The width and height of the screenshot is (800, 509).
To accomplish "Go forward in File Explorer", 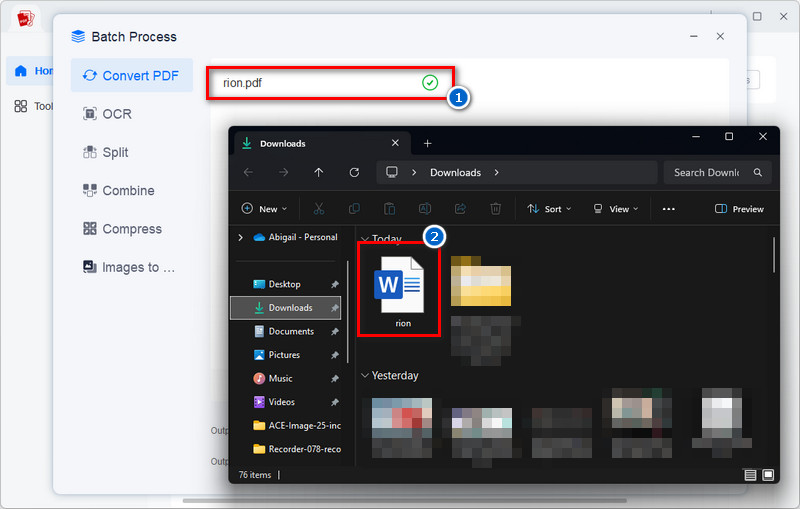I will [284, 172].
